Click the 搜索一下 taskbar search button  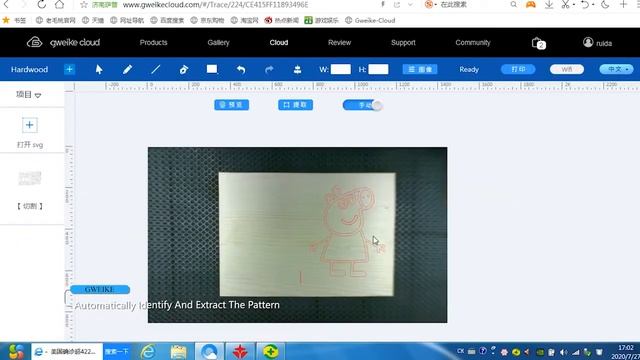coord(117,351)
